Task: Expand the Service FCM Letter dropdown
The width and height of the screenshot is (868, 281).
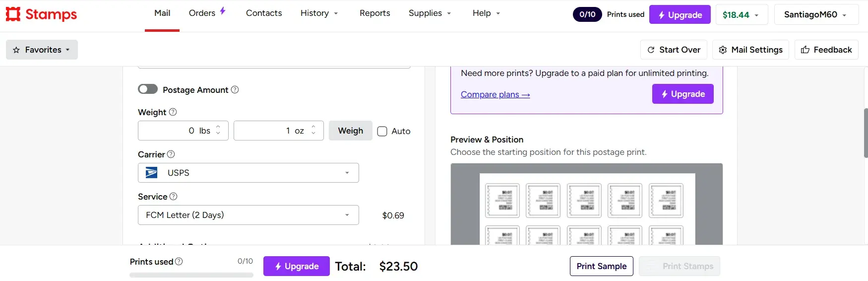Action: pyautogui.click(x=248, y=215)
